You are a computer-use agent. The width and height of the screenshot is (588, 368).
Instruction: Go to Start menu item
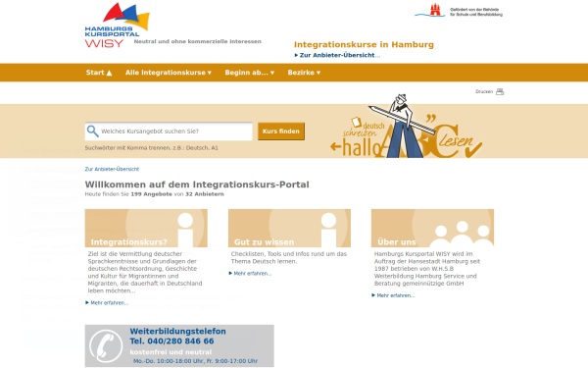tap(99, 73)
